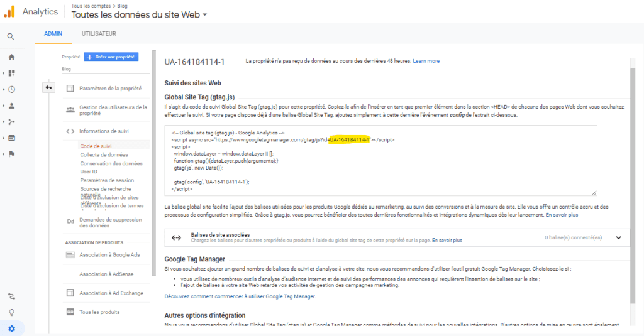Click the Google Tag Manager heading

pyautogui.click(x=195, y=259)
